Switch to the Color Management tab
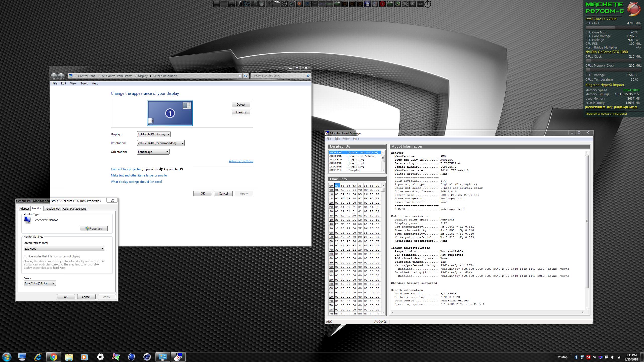This screenshot has height=362, width=644. (x=74, y=209)
